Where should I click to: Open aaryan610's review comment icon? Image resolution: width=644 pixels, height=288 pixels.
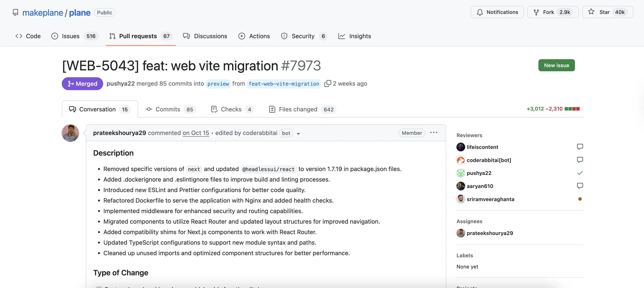pyautogui.click(x=580, y=186)
